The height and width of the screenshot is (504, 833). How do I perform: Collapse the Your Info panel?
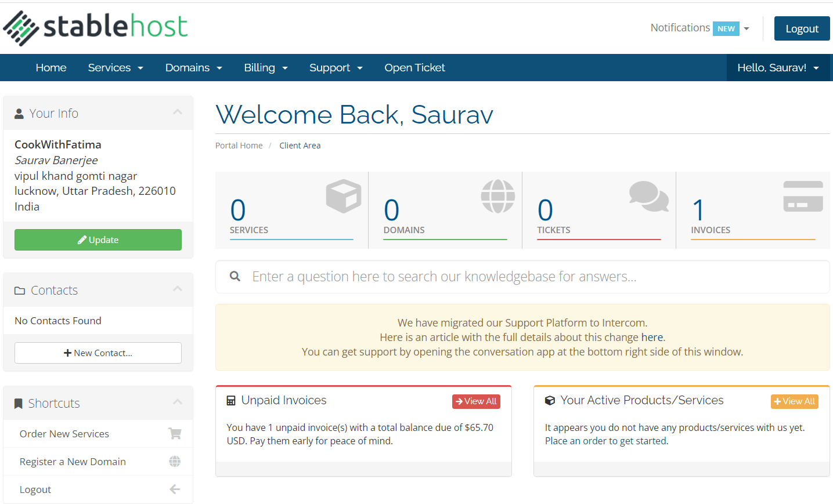(x=178, y=113)
